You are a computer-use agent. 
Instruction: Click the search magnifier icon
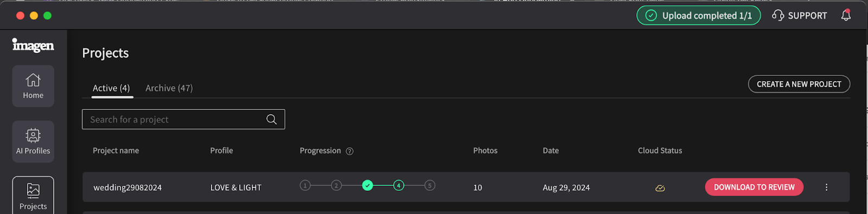coord(272,120)
